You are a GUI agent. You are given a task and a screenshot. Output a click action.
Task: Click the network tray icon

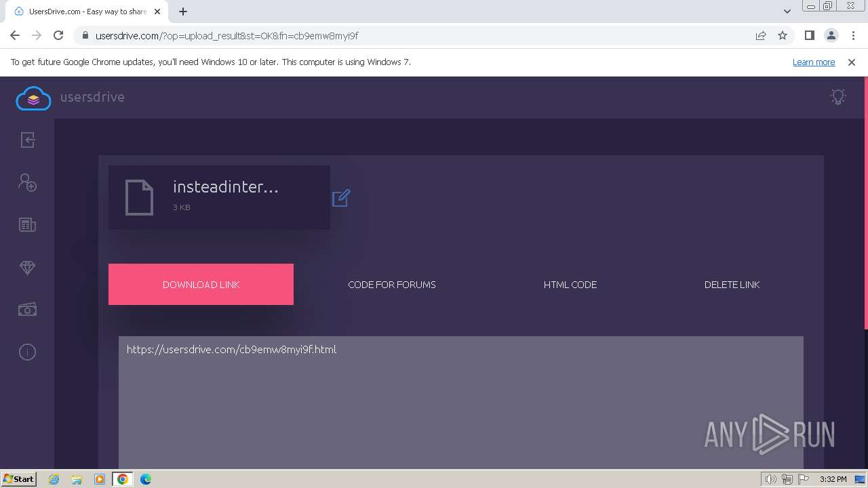(x=787, y=479)
